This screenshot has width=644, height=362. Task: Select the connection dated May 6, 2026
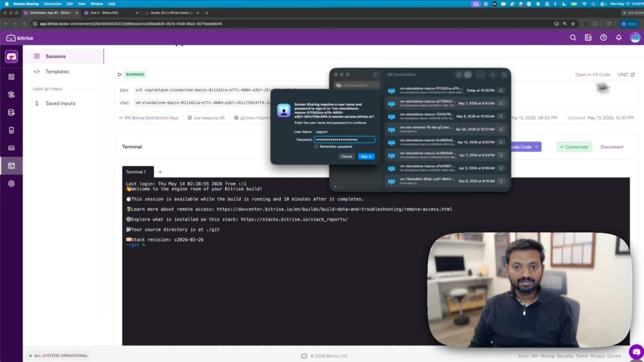tap(446, 116)
